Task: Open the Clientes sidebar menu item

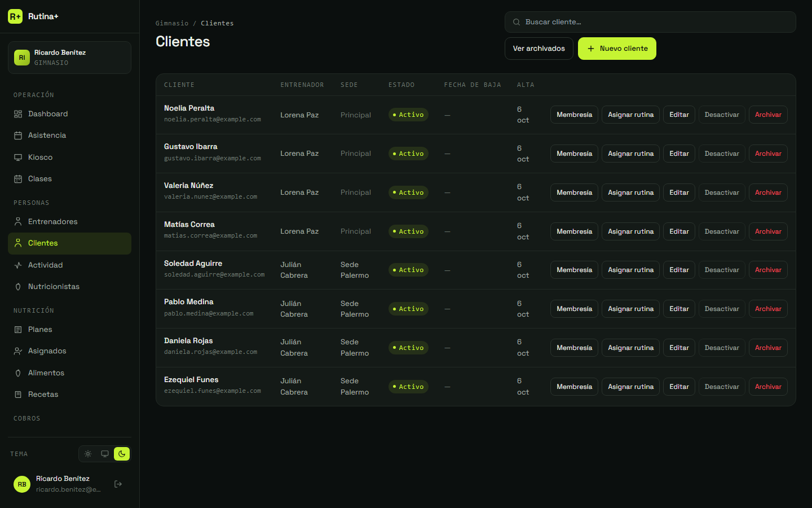Action: (x=69, y=243)
